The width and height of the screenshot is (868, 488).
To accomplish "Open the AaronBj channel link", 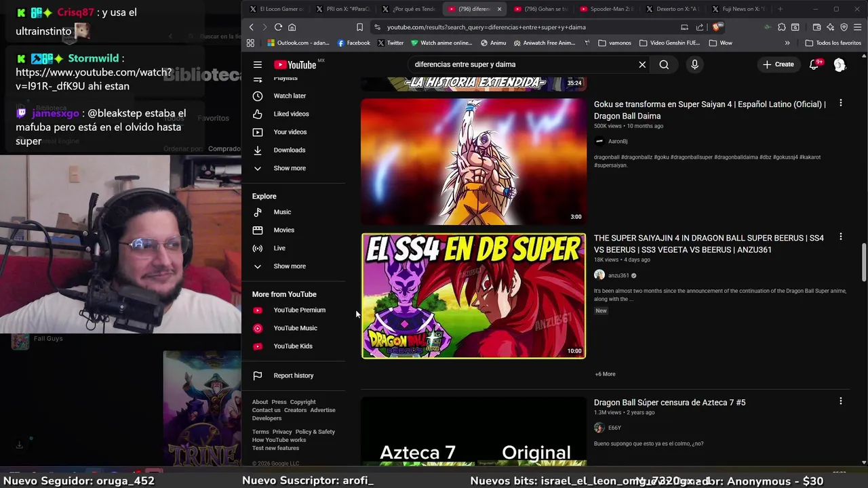I will pyautogui.click(x=617, y=142).
